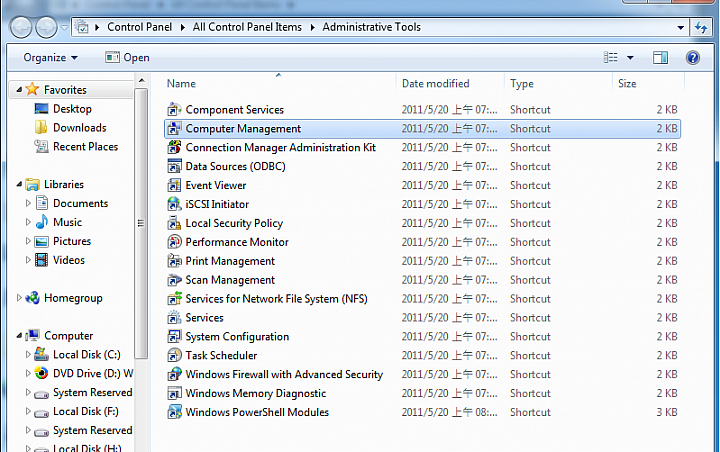The image size is (720, 452).
Task: Expand the Documents library
Action: (28, 203)
